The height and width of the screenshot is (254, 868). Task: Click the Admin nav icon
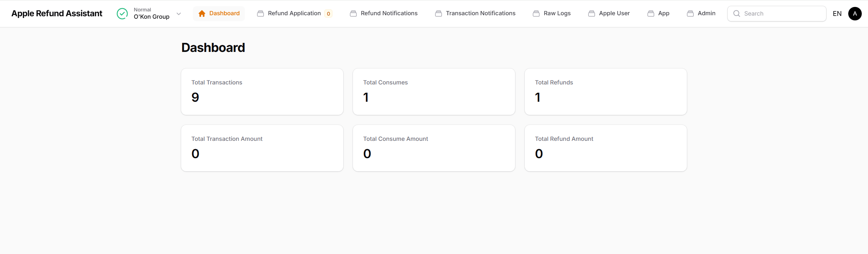(x=690, y=13)
